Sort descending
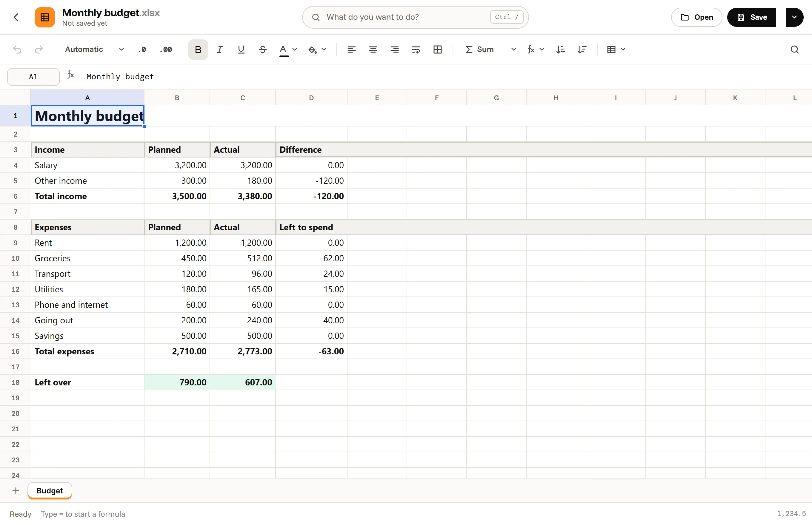This screenshot has width=812, height=525. pos(582,50)
